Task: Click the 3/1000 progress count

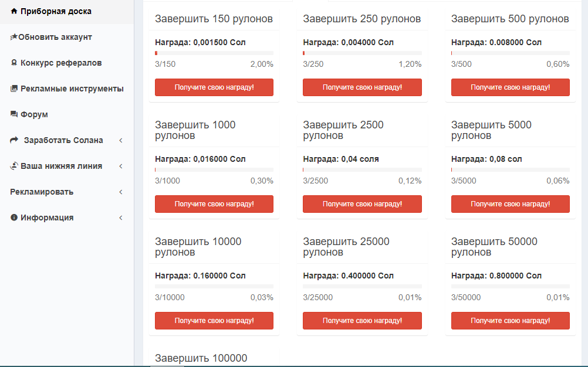Action: tap(167, 181)
